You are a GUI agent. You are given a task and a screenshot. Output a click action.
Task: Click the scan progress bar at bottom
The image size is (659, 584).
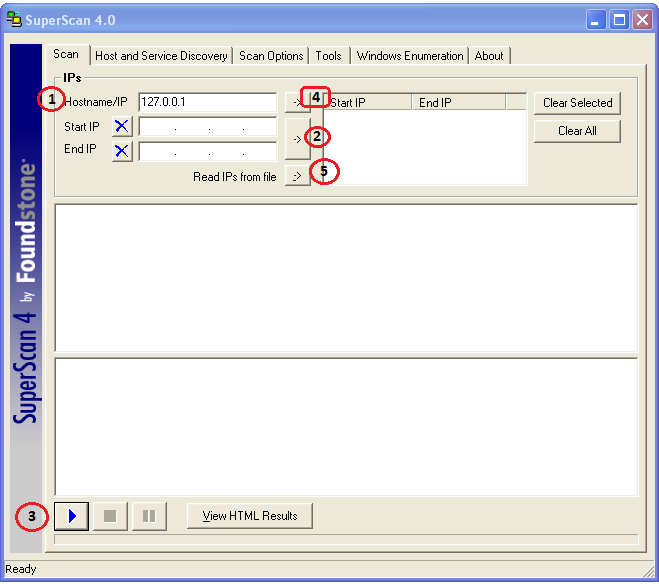346,539
